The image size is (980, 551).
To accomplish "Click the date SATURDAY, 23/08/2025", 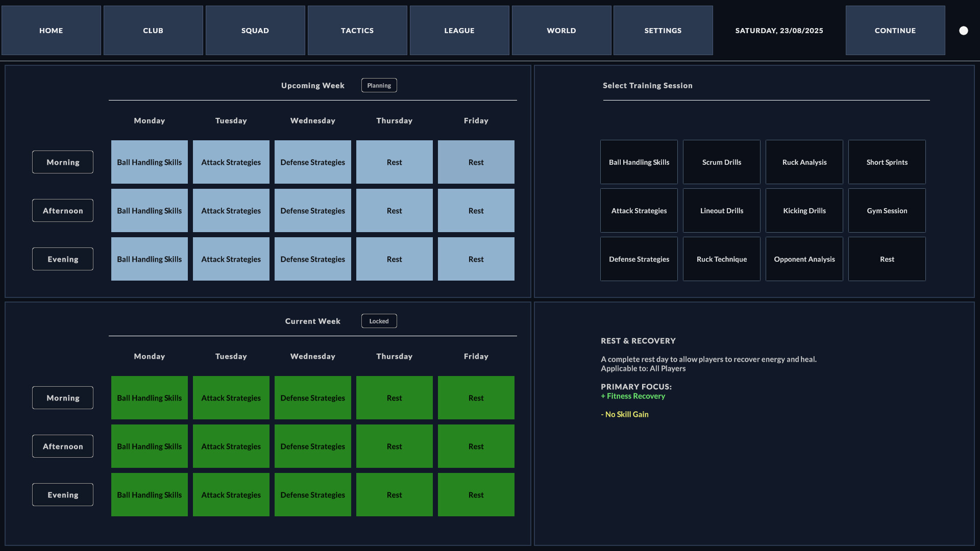I will pyautogui.click(x=779, y=31).
